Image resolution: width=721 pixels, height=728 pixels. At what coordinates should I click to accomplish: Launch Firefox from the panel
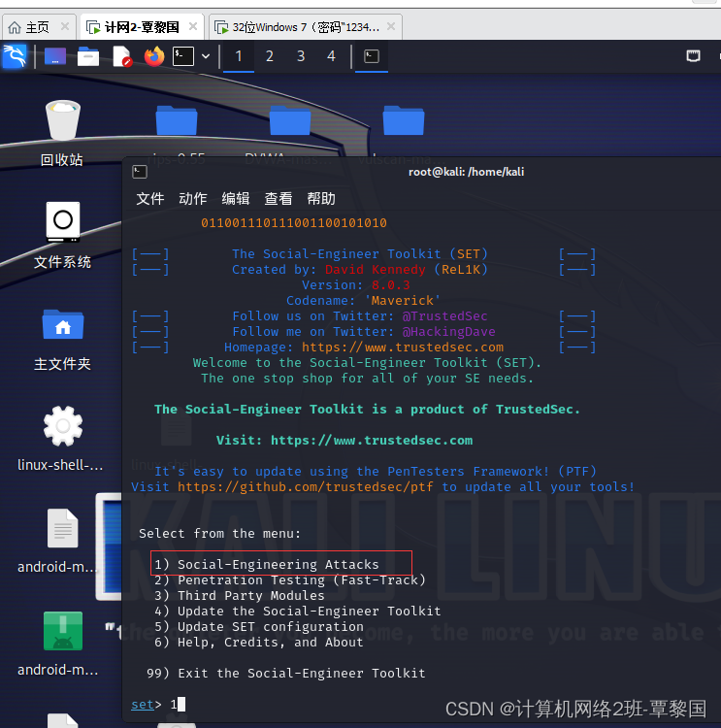(x=154, y=56)
